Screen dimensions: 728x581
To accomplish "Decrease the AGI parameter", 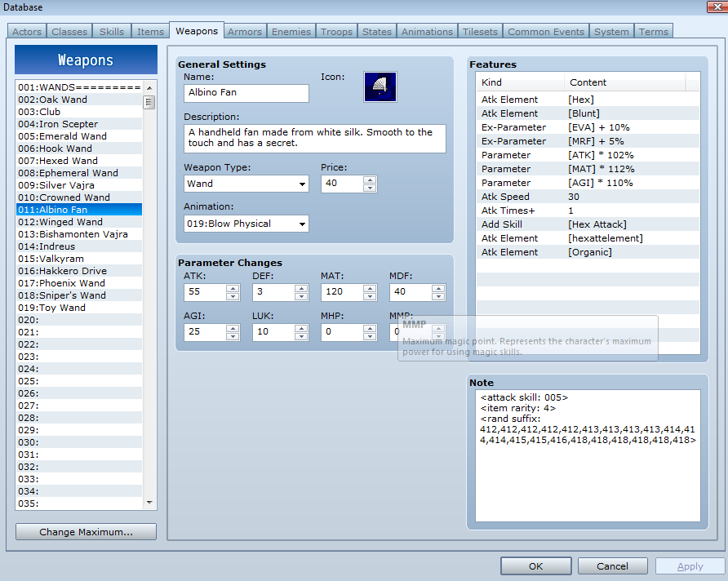I will point(233,336).
